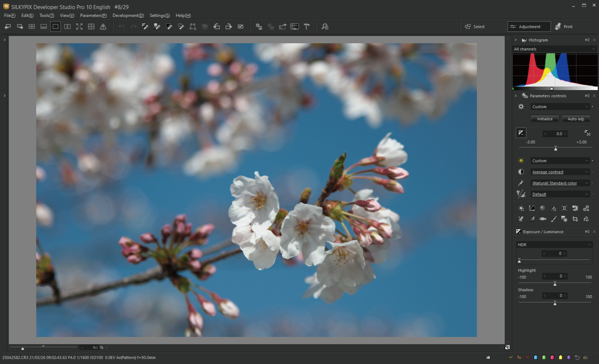Collapse the Parameters controls panel chevron
Viewport: 599px width, 364px height.
click(516, 96)
